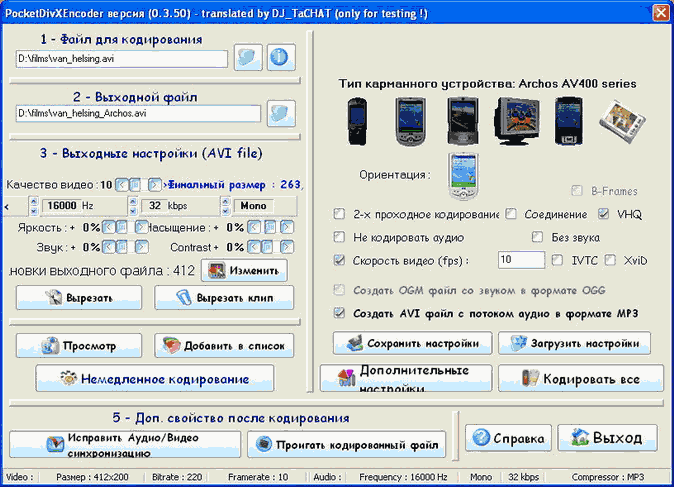Enable the Без звука checkbox
The width and height of the screenshot is (674, 487).
click(537, 237)
